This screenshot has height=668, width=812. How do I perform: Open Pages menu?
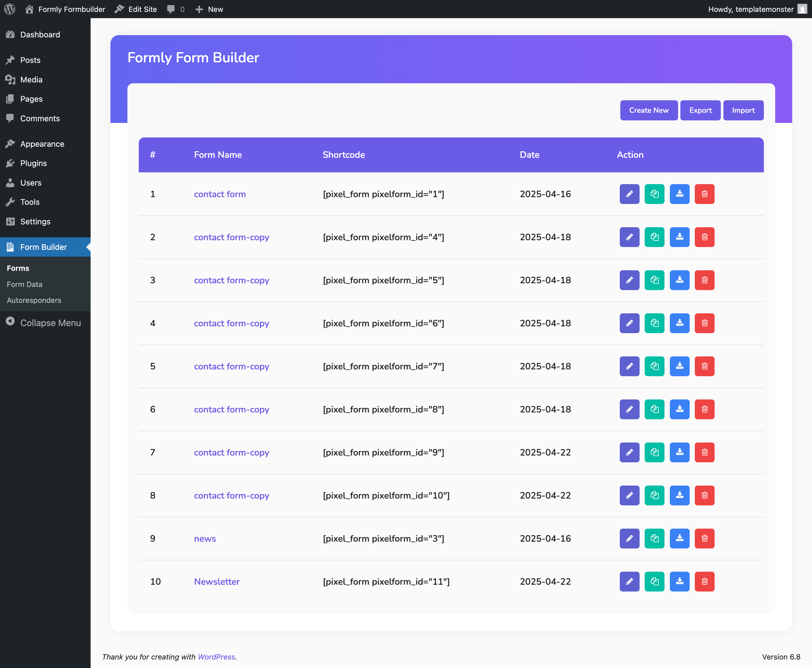45,99
